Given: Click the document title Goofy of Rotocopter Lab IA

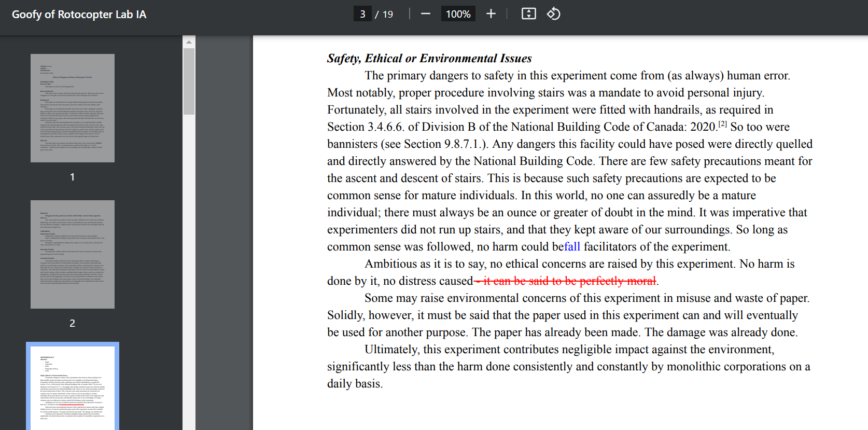Looking at the screenshot, I should (79, 15).
